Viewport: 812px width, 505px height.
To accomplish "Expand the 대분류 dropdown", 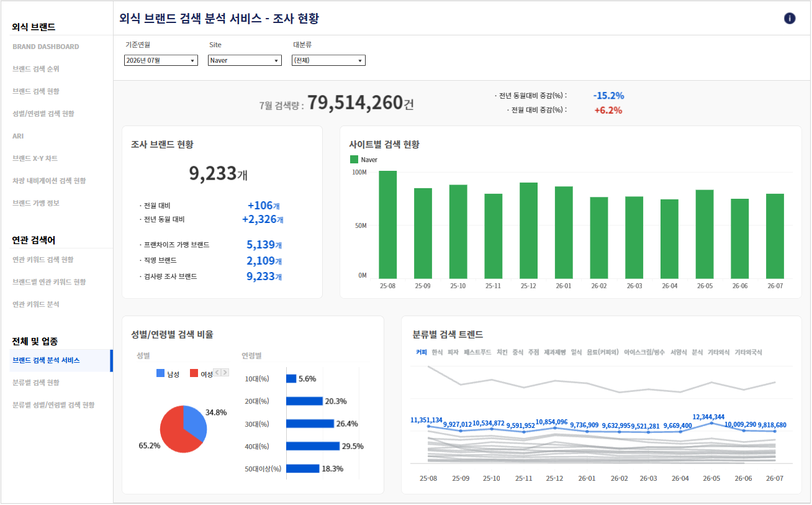I will (x=328, y=60).
